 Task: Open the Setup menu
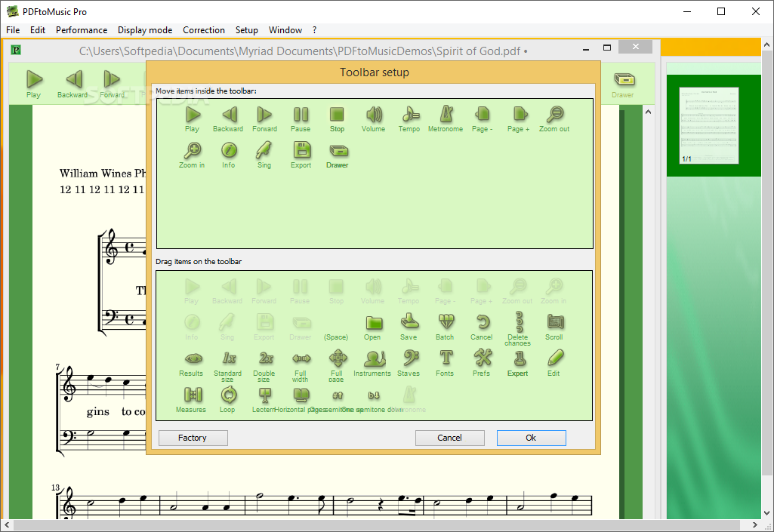pyautogui.click(x=247, y=30)
